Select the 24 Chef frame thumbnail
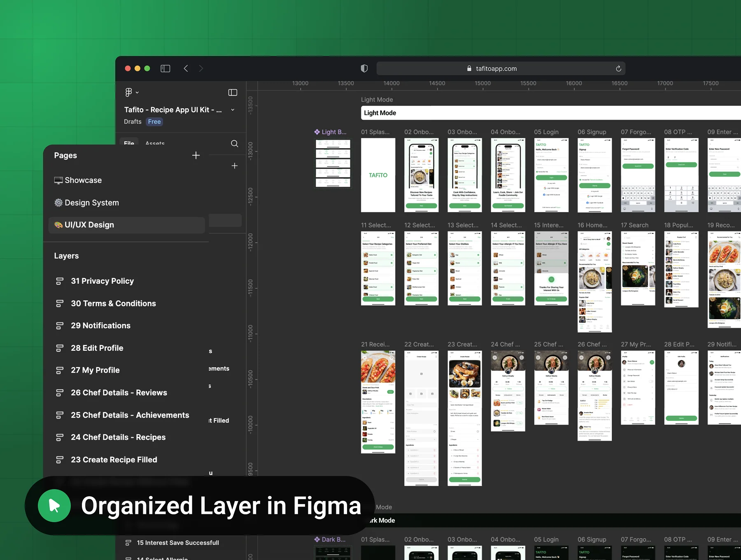Screen dimensions: 741x560 click(x=508, y=391)
